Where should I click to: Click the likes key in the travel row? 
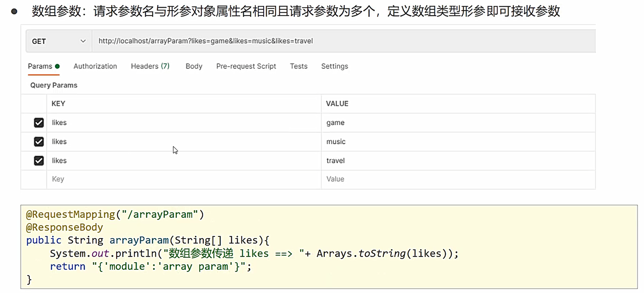[x=184, y=161]
